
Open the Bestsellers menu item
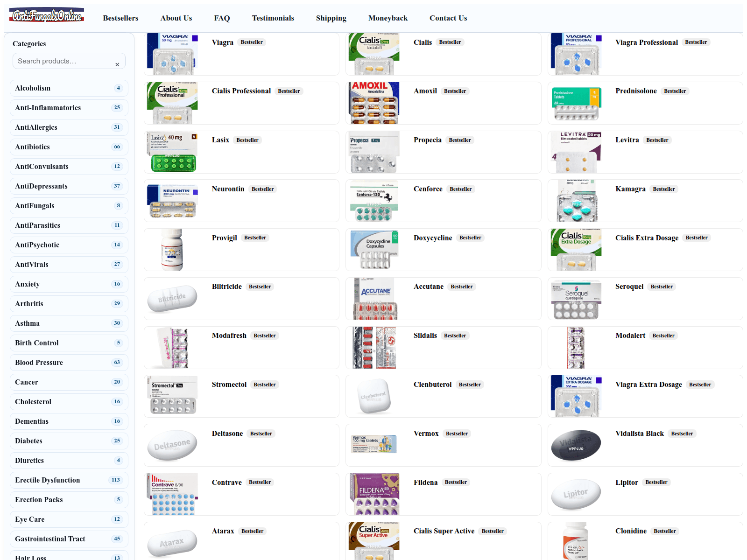(x=120, y=18)
